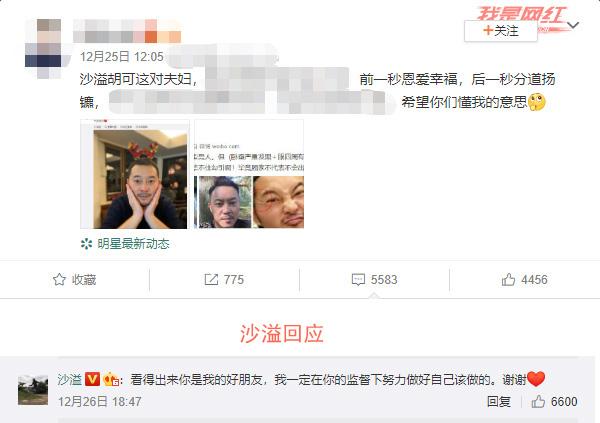Click 沙溢's commenter avatar image

point(33,390)
